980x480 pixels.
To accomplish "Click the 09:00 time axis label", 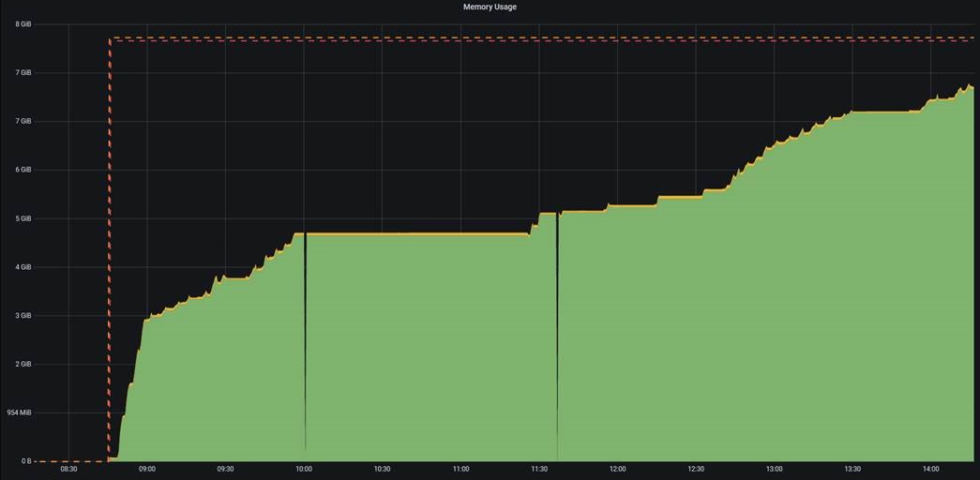I will [x=147, y=469].
